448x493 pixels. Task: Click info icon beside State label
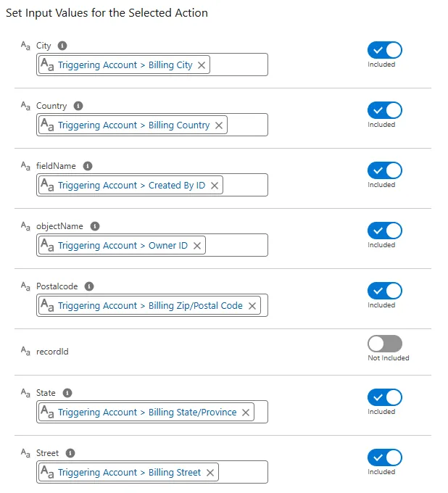pos(67,393)
